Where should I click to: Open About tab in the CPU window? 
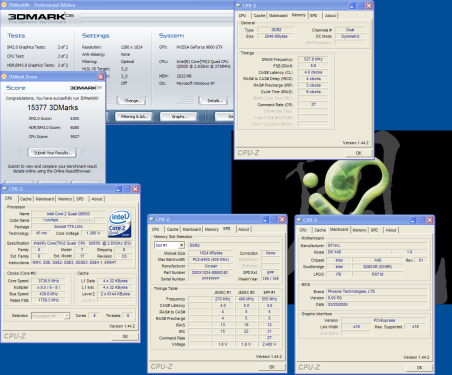click(x=97, y=199)
